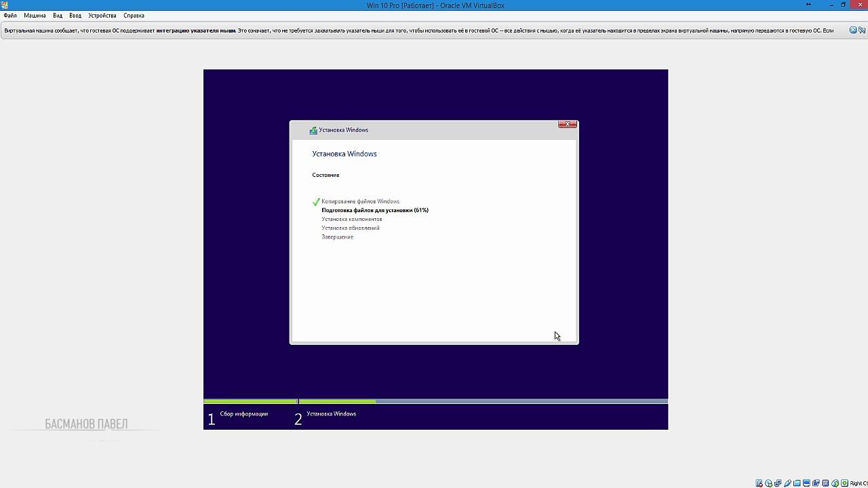
Task: Click the mouse integration status icon
Action: pyautogui.click(x=835, y=483)
